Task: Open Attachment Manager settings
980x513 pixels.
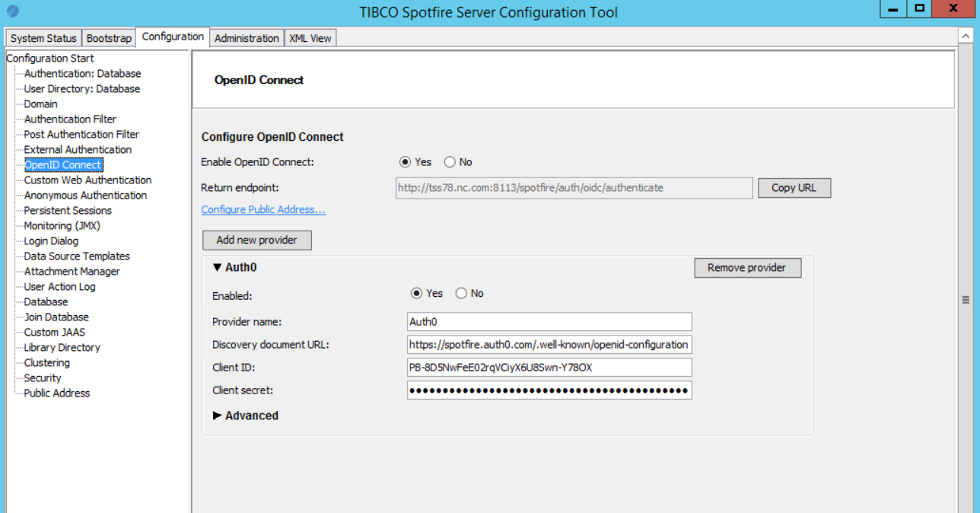Action: pos(72,272)
